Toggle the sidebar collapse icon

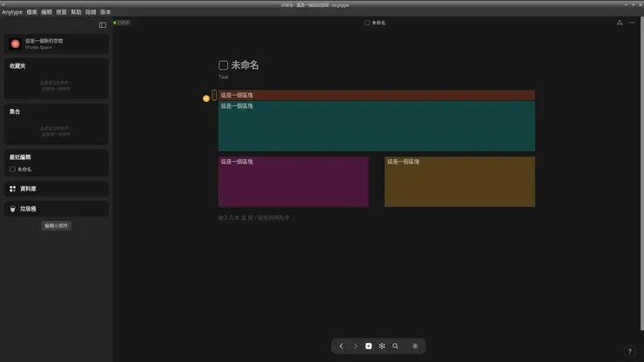coord(103,25)
